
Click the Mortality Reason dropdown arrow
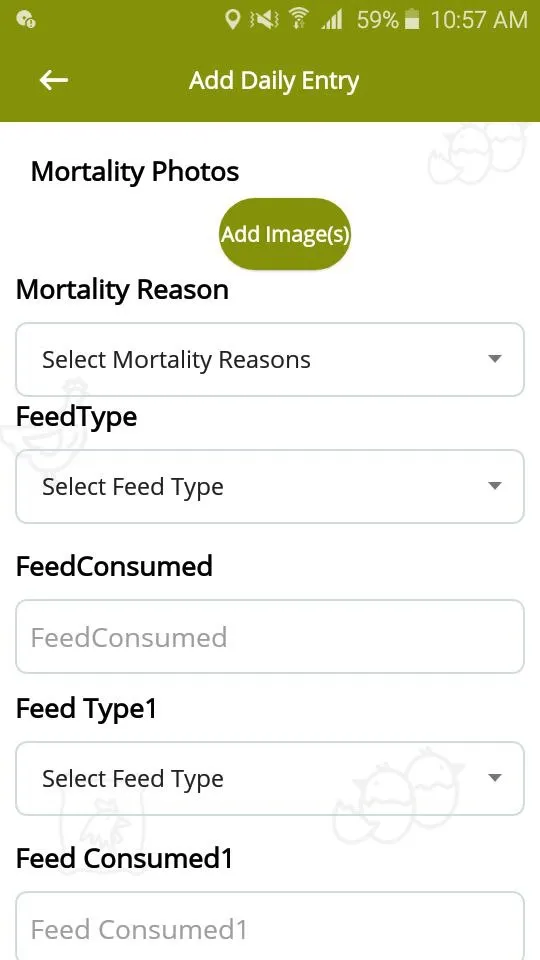point(495,359)
